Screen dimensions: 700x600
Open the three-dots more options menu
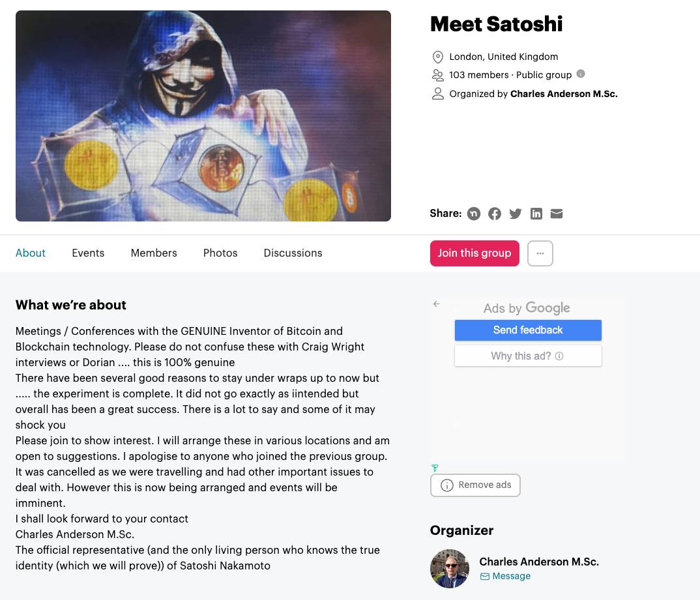[540, 253]
